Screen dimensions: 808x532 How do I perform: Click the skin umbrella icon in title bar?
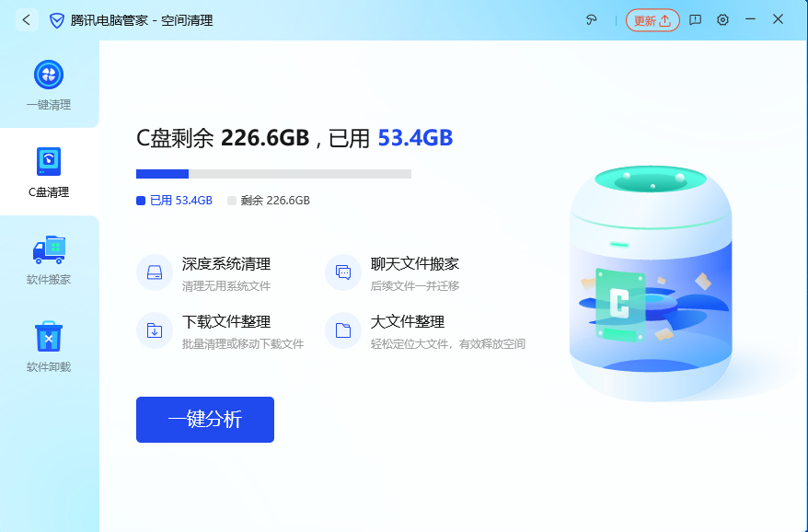(592, 20)
